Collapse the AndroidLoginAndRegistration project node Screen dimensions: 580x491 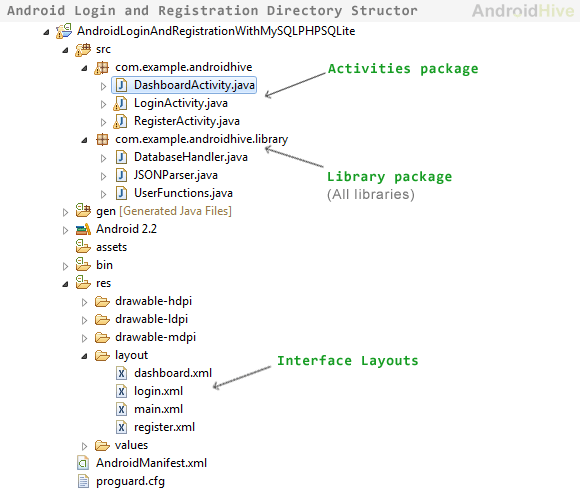tap(46, 33)
